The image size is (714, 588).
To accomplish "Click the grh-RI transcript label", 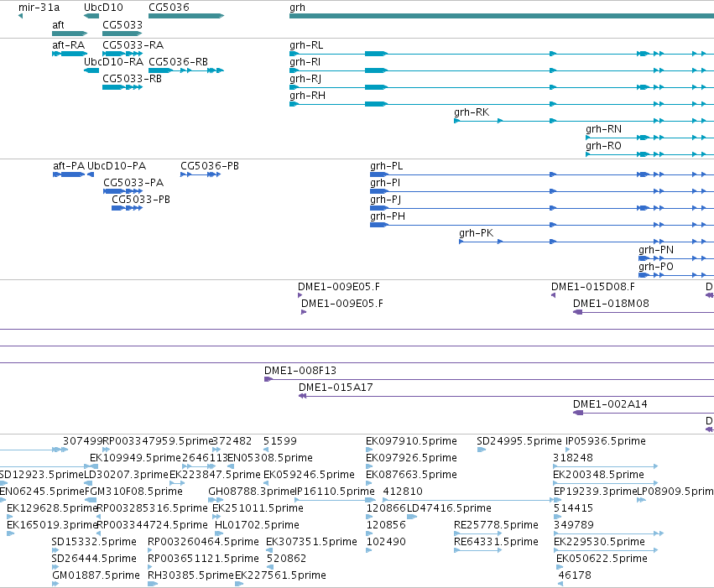I will (305, 62).
